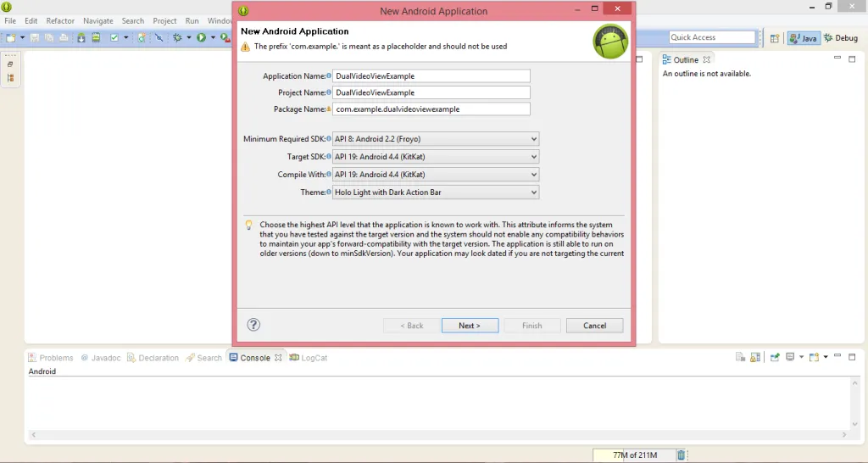This screenshot has width=868, height=463.
Task: Click the garbage collector trash icon
Action: [x=681, y=455]
